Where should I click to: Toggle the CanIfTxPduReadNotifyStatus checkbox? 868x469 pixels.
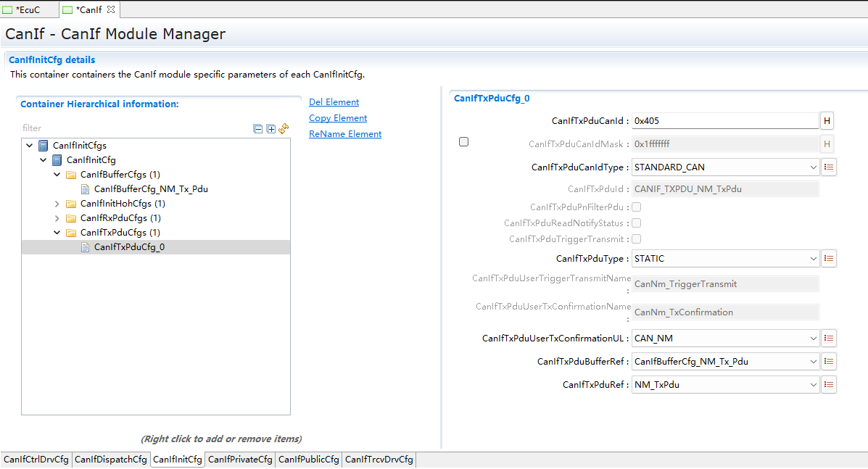(636, 223)
